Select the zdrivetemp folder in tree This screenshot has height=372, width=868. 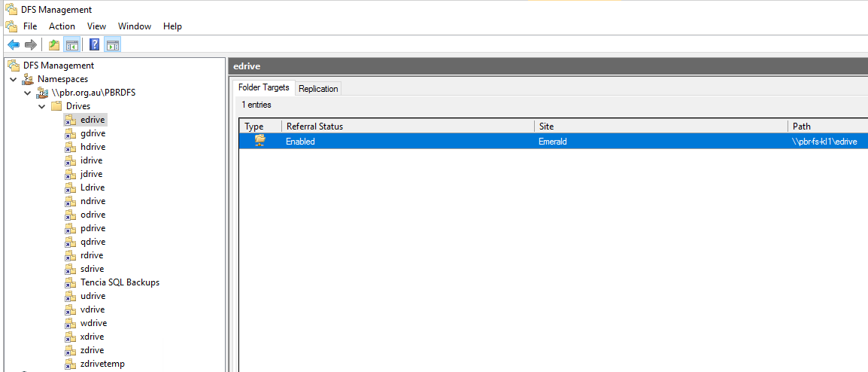[102, 364]
